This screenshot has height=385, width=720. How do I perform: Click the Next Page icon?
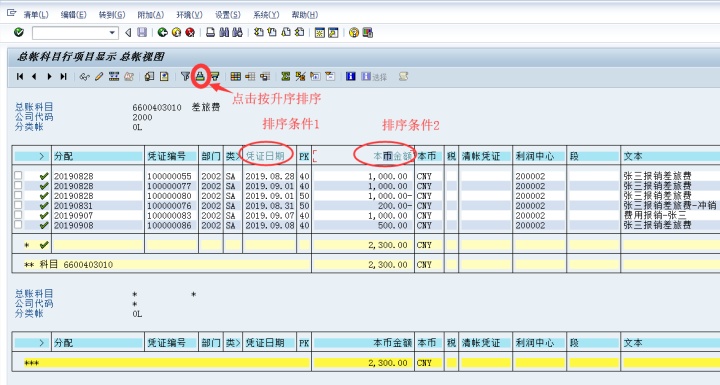click(286, 33)
